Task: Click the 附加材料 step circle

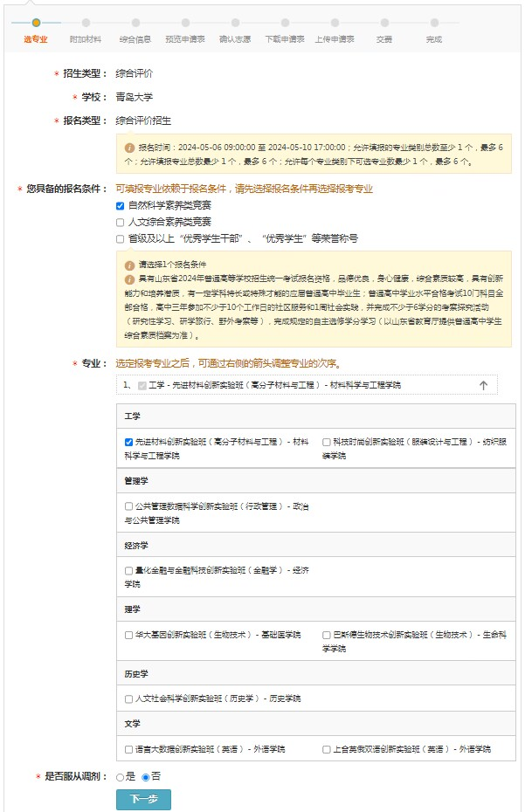Action: [x=86, y=23]
